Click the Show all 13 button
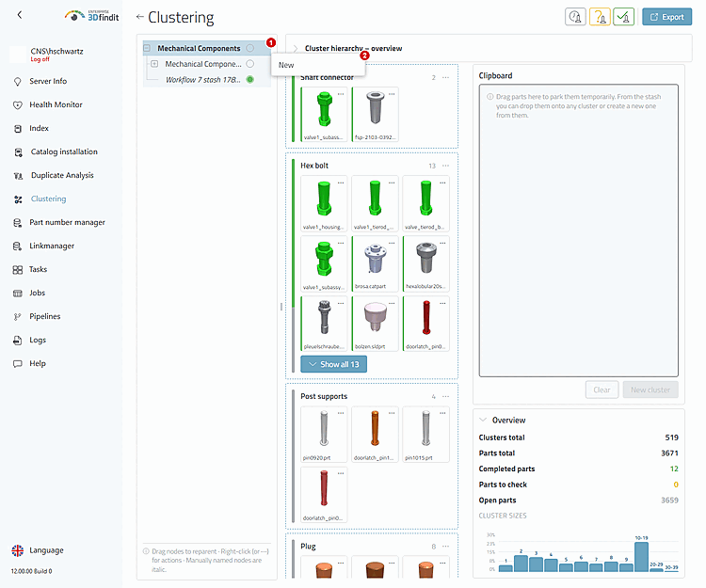This screenshot has height=588, width=706. [x=333, y=364]
